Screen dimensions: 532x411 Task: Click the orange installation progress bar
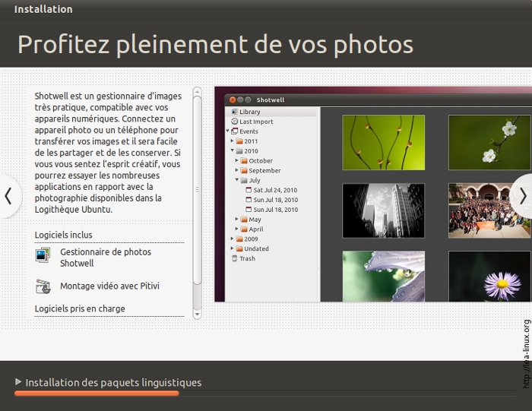tap(97, 394)
